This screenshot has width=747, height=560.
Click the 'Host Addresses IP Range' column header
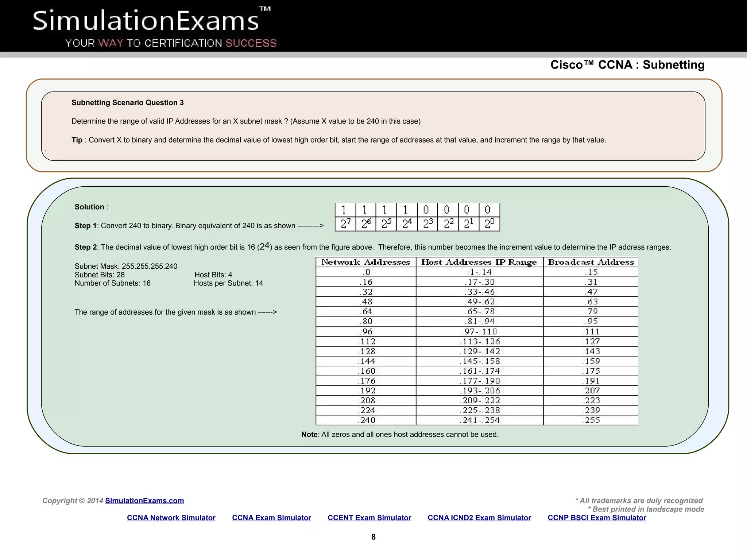[x=479, y=262]
